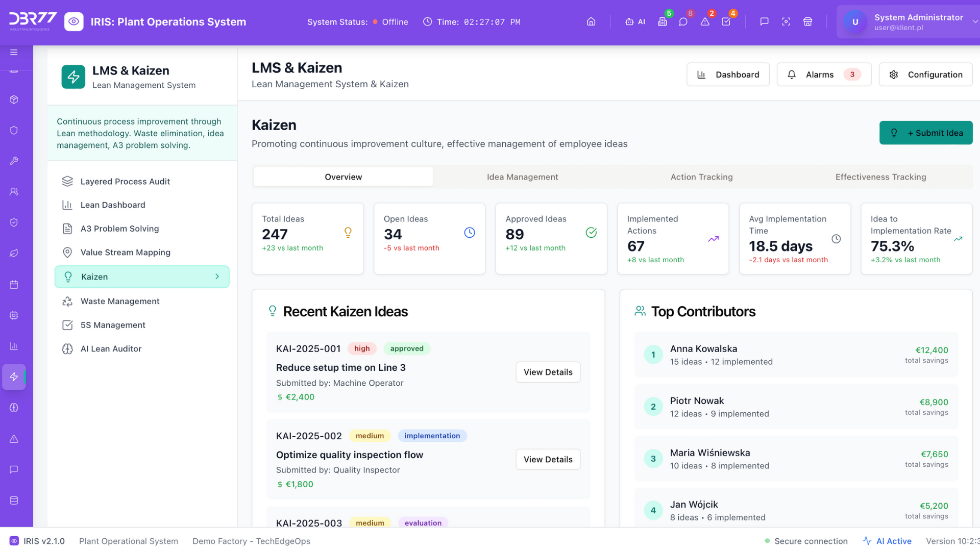Image resolution: width=980 pixels, height=551 pixels.
Task: Open warning alerts triangle with badge 2
Action: coord(705,22)
